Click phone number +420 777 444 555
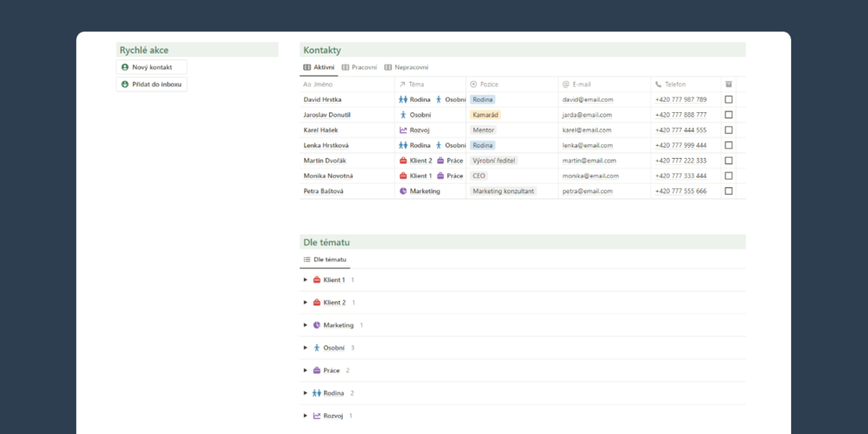The width and height of the screenshot is (868, 434). pyautogui.click(x=681, y=130)
